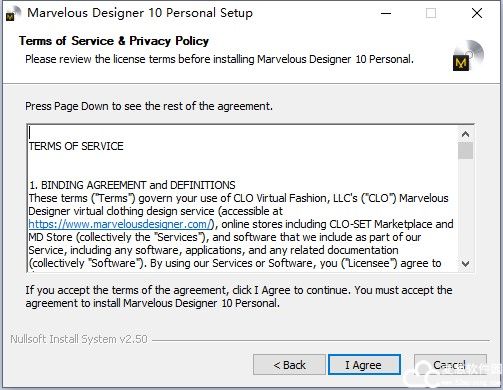Click the greyed-out maximize button
This screenshot has height=390, width=503.
[x=431, y=14]
